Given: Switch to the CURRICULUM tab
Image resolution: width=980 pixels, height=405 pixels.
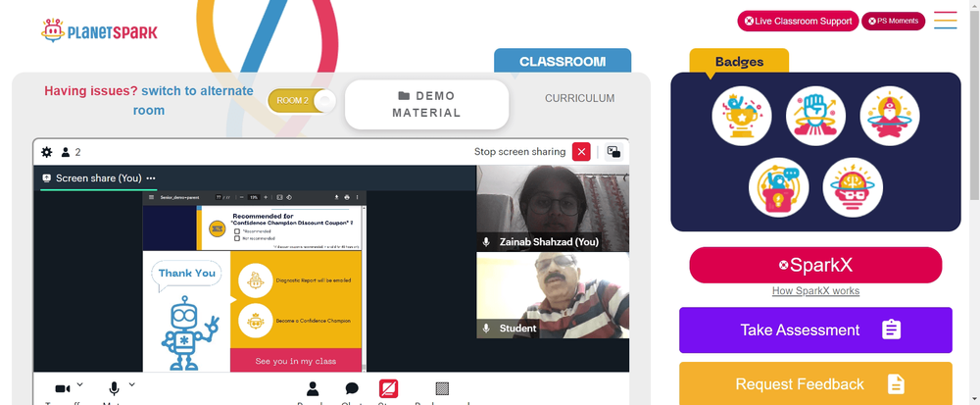Looking at the screenshot, I should click(x=579, y=99).
